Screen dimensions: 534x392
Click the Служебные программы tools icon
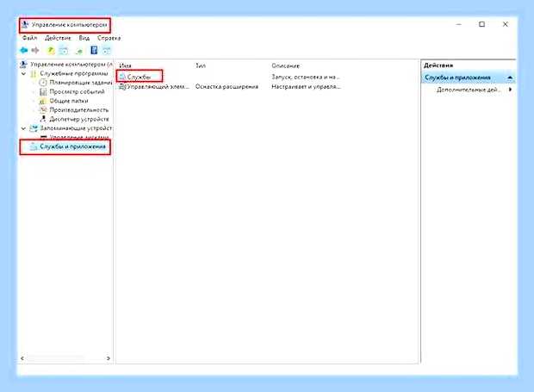[x=34, y=73]
